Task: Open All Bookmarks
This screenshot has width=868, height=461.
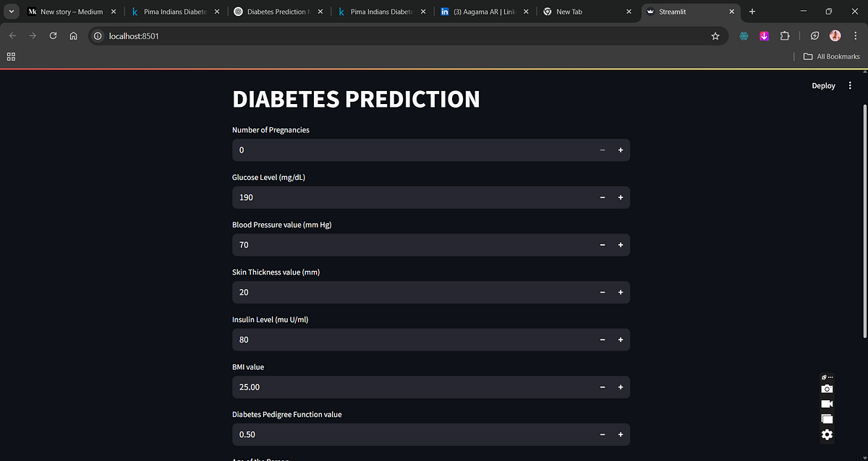Action: pos(831,56)
